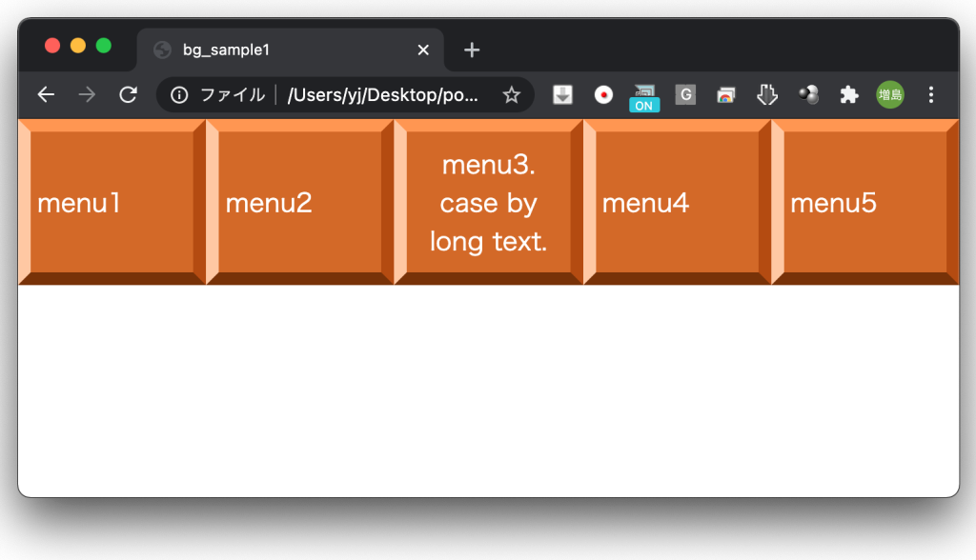Open the green 増島 profile avatar menu
976x560 pixels.
click(890, 94)
